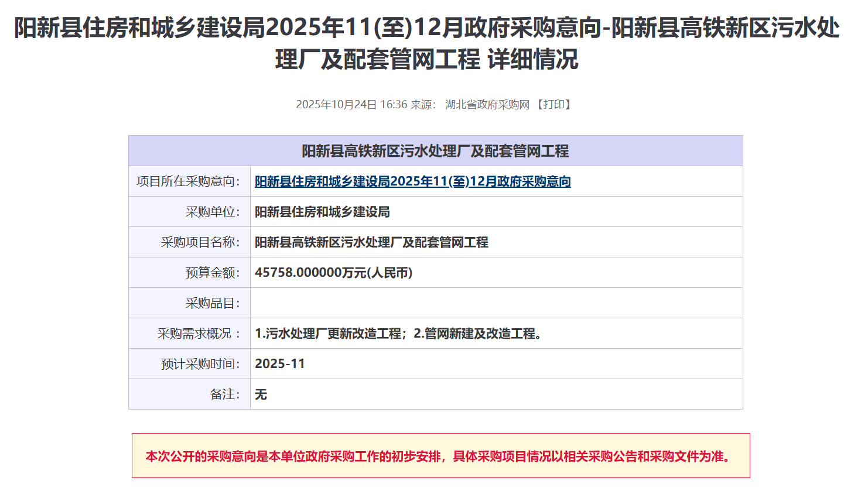Select the 采购项目名称 row label

click(x=200, y=243)
